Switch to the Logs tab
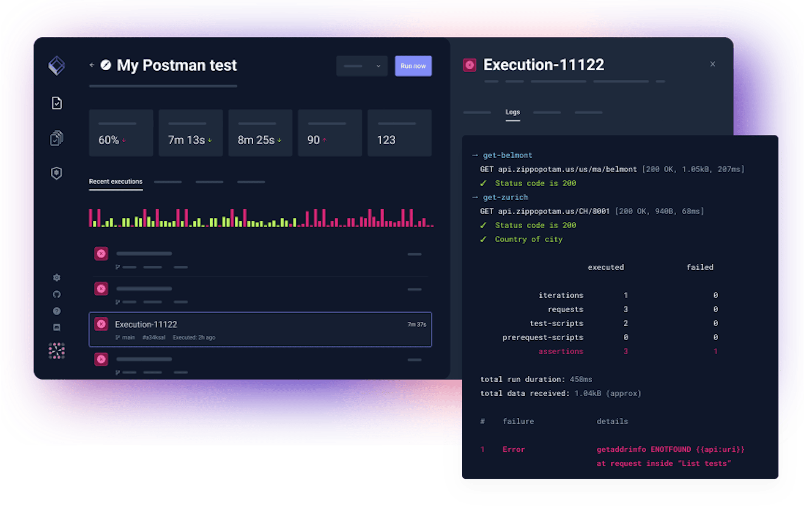Viewport: 812px width, 521px height. pyautogui.click(x=513, y=112)
